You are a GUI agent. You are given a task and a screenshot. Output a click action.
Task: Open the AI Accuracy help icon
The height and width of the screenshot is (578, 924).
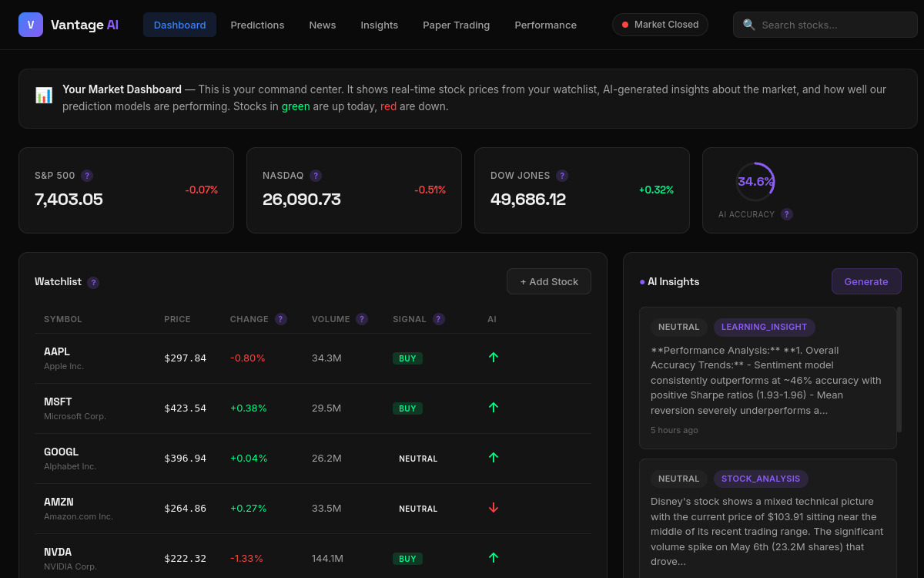[x=787, y=214]
